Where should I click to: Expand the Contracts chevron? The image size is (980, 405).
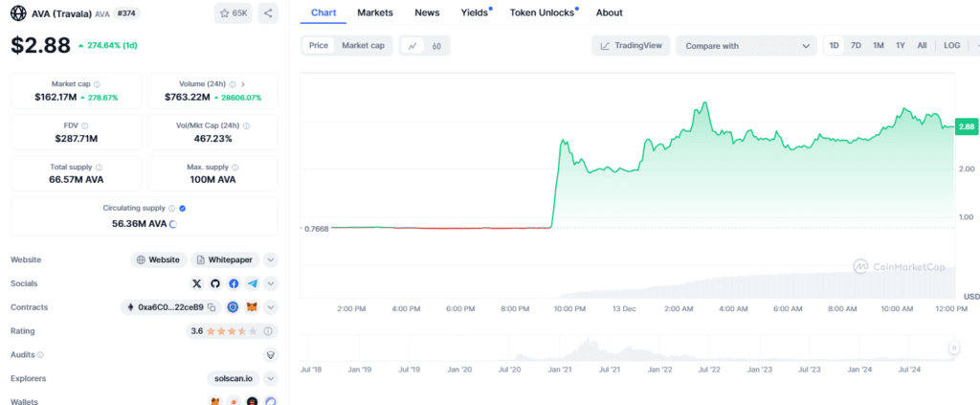[271, 307]
